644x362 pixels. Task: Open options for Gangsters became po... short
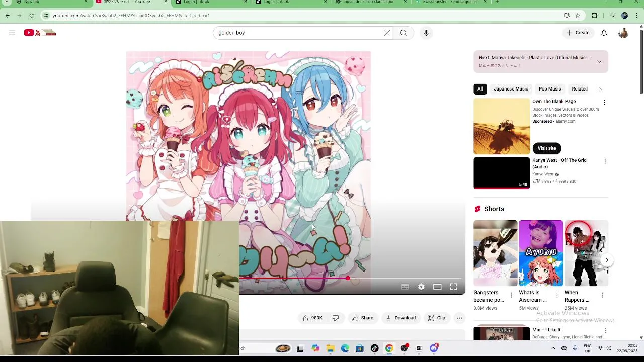(512, 295)
